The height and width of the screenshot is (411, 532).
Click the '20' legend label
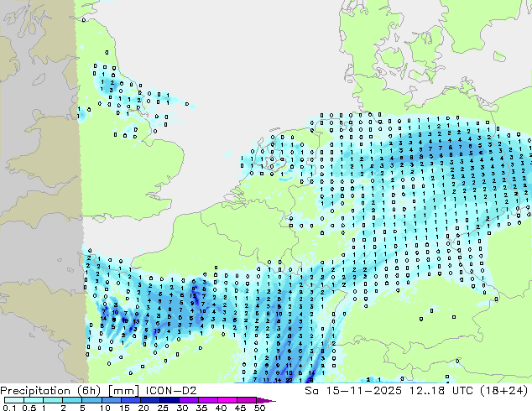click(143, 408)
